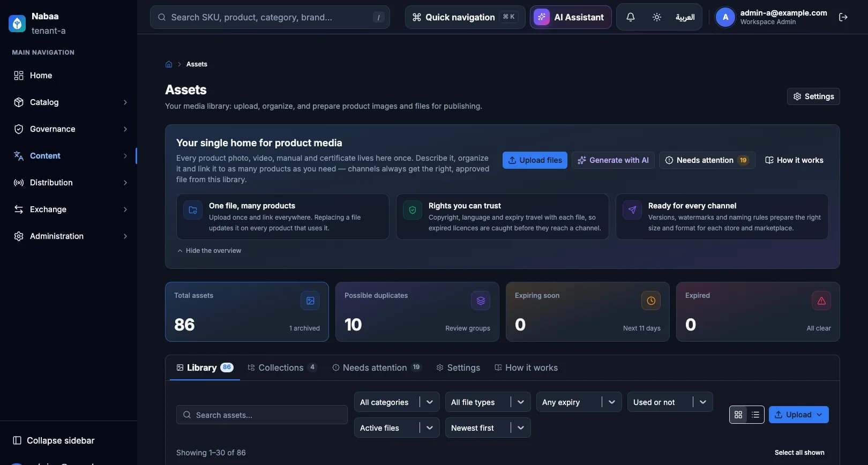Switch to the Needs attention tab
Image resolution: width=868 pixels, height=465 pixels.
[x=377, y=367]
